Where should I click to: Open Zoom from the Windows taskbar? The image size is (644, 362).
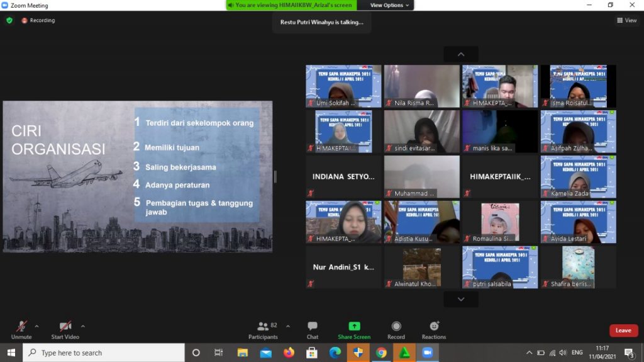coord(428,353)
